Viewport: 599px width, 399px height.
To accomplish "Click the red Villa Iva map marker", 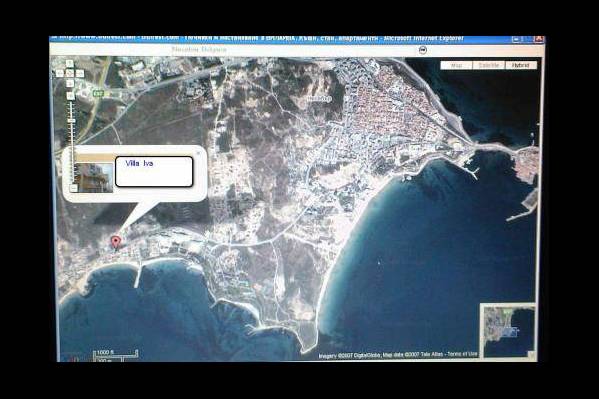I will click(116, 242).
